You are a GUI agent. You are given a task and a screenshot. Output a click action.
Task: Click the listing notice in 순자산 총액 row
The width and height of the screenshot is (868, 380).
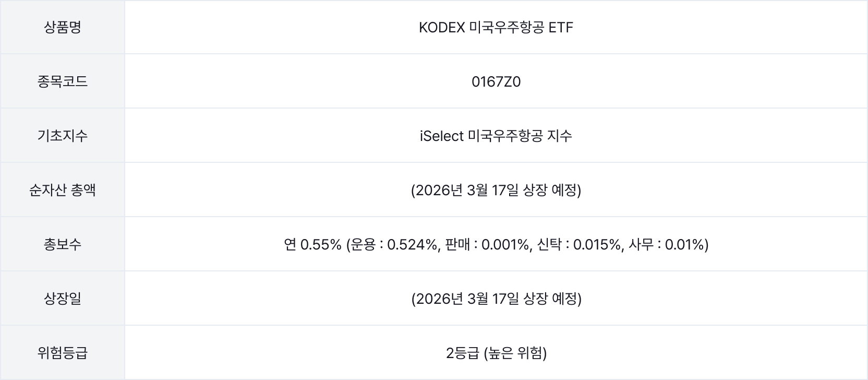pos(496,190)
